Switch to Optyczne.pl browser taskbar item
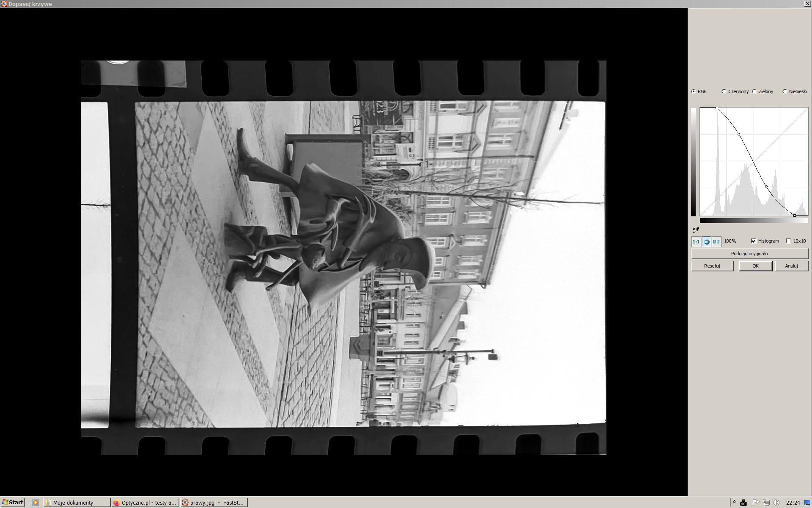This screenshot has width=812, height=508. [x=145, y=502]
